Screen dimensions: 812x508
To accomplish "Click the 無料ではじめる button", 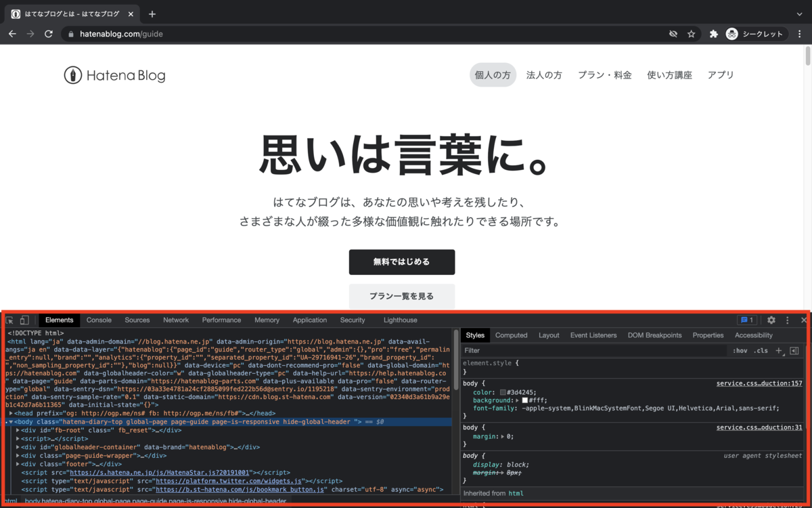I will click(x=402, y=262).
